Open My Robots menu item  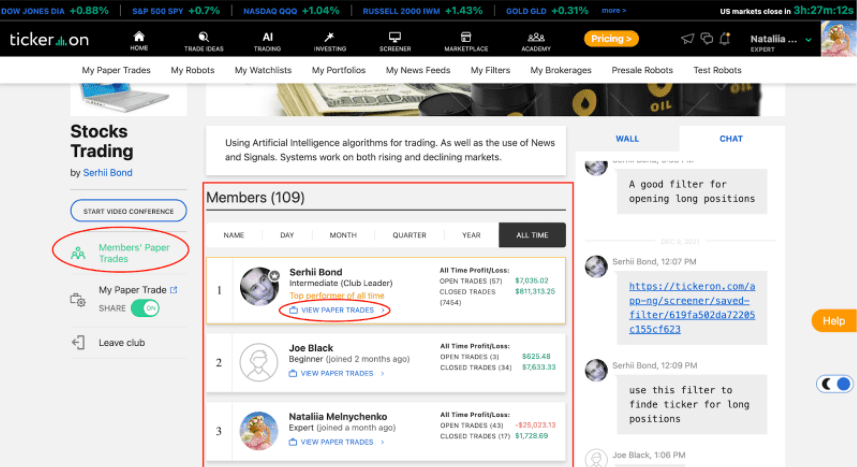pos(192,70)
